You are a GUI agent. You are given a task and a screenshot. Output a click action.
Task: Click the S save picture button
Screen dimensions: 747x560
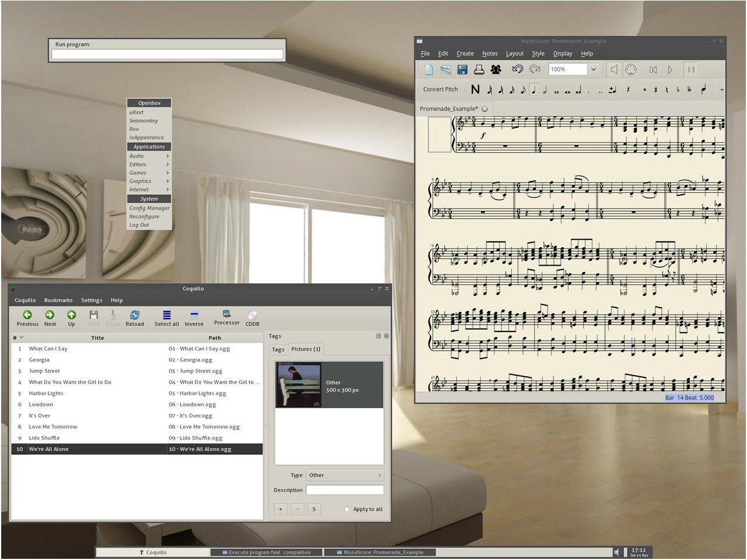tap(314, 509)
